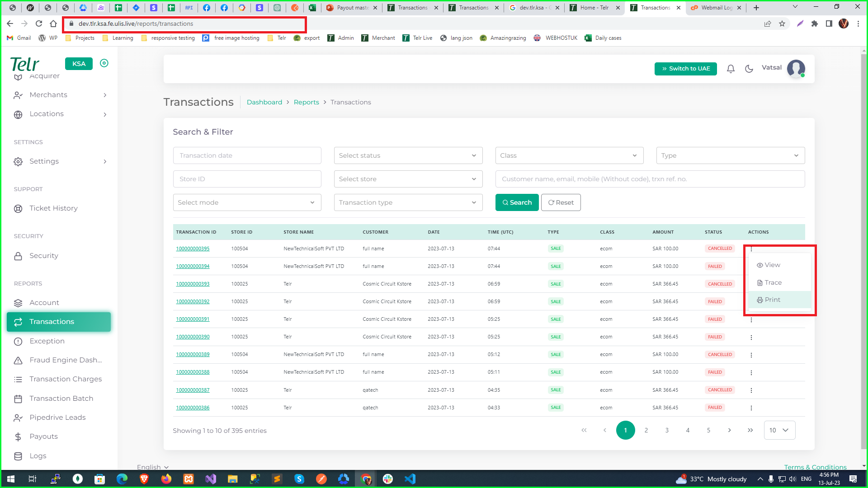
Task: Open actions menu for transaction 100000000387
Action: (x=751, y=390)
